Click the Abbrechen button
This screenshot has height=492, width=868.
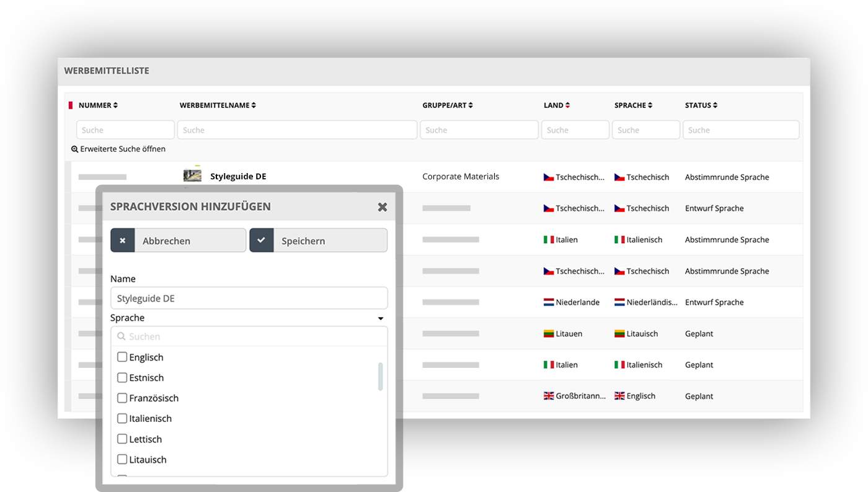coord(179,240)
